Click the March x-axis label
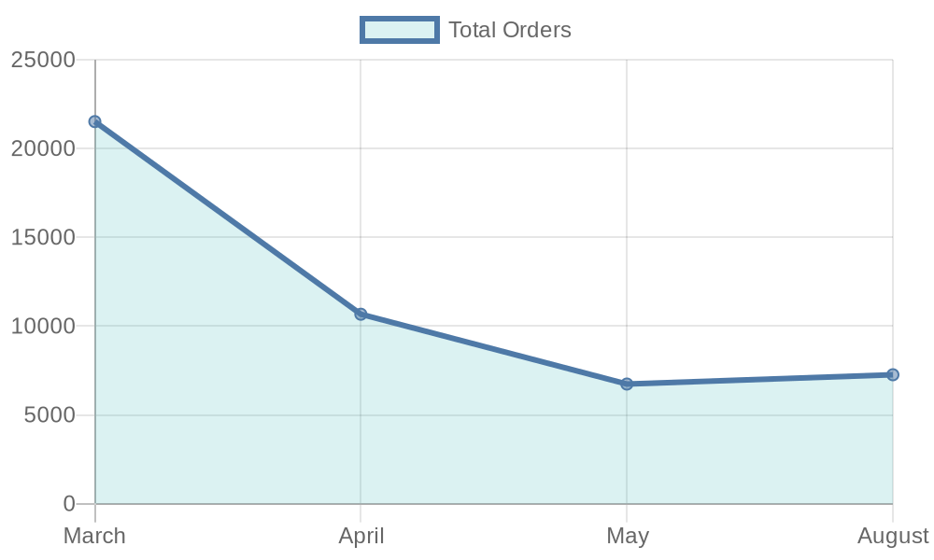Image resolution: width=934 pixels, height=560 pixels. (95, 536)
